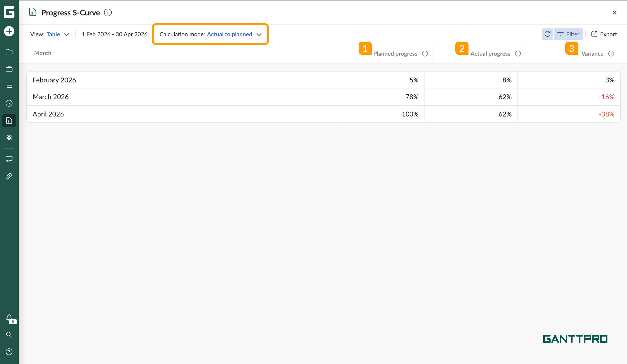The width and height of the screenshot is (627, 364).
Task: Open the help question mark icon
Action: pos(9,352)
